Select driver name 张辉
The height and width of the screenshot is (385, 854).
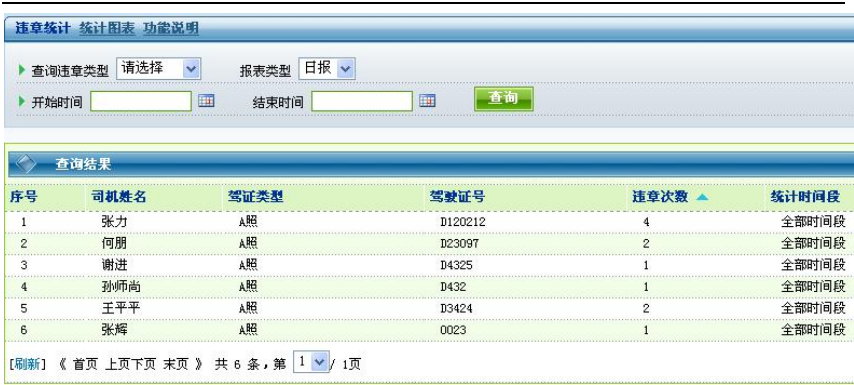pos(114,329)
